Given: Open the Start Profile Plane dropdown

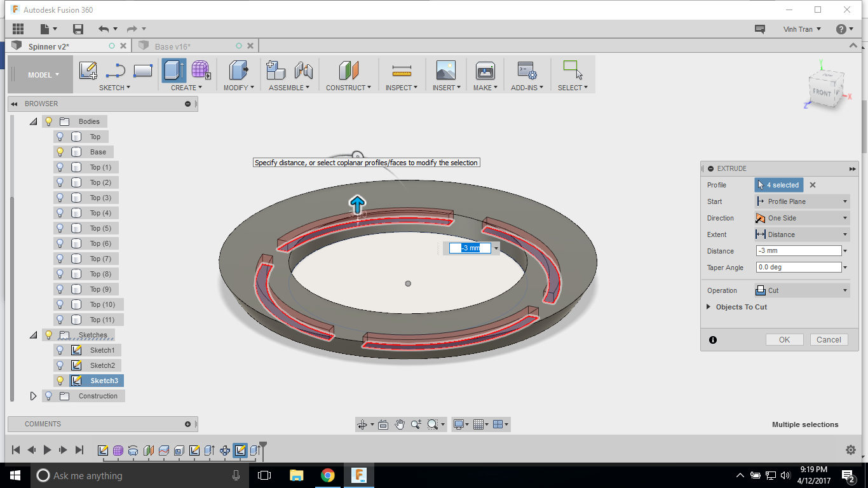Looking at the screenshot, I should click(802, 201).
